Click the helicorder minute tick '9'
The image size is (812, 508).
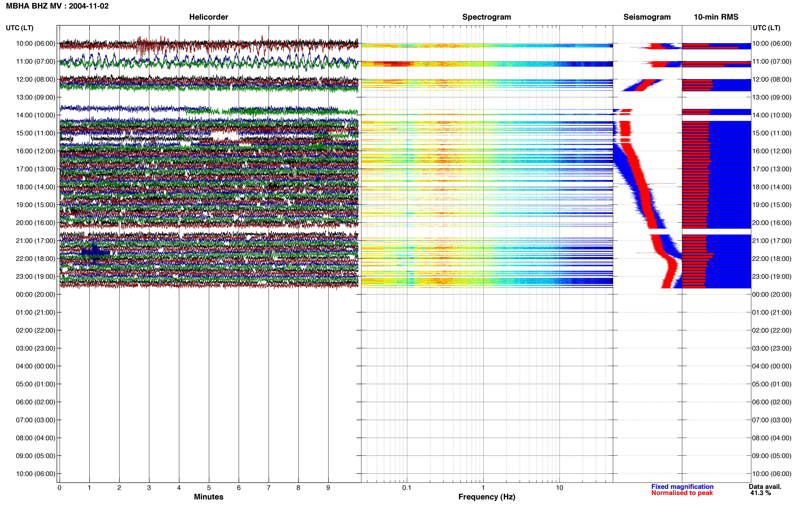click(x=328, y=488)
